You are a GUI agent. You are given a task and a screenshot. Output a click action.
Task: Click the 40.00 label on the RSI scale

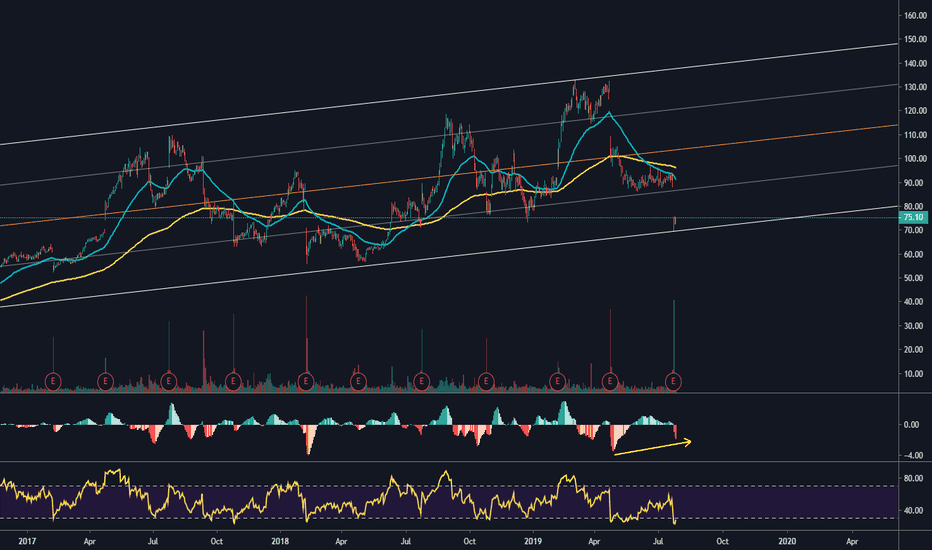point(914,510)
